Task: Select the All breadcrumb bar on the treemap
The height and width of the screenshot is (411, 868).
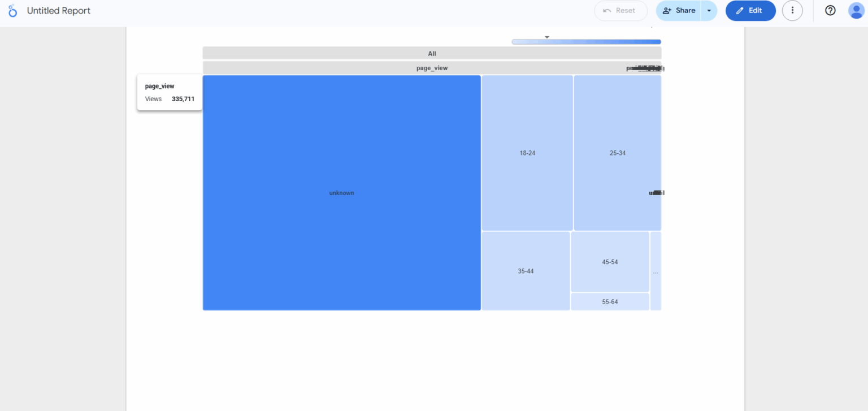Action: 432,53
